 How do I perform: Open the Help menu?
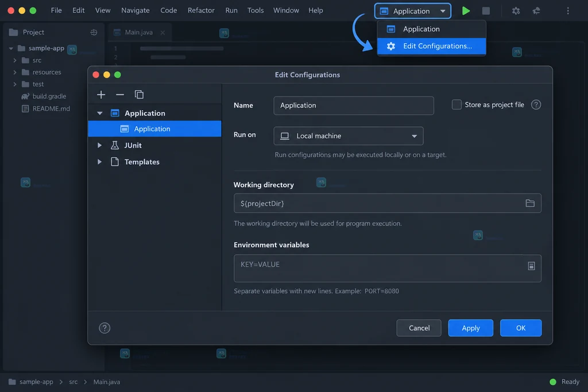tap(316, 10)
